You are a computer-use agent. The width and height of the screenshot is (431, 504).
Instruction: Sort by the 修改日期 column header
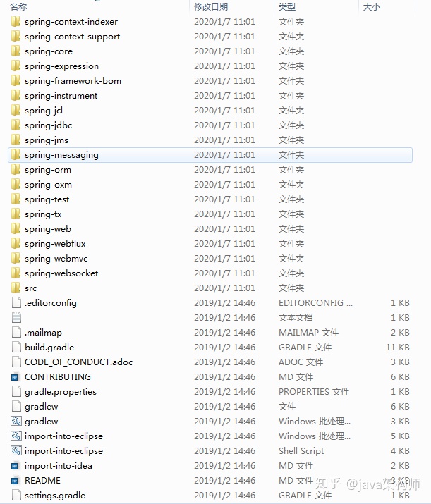tap(211, 6)
